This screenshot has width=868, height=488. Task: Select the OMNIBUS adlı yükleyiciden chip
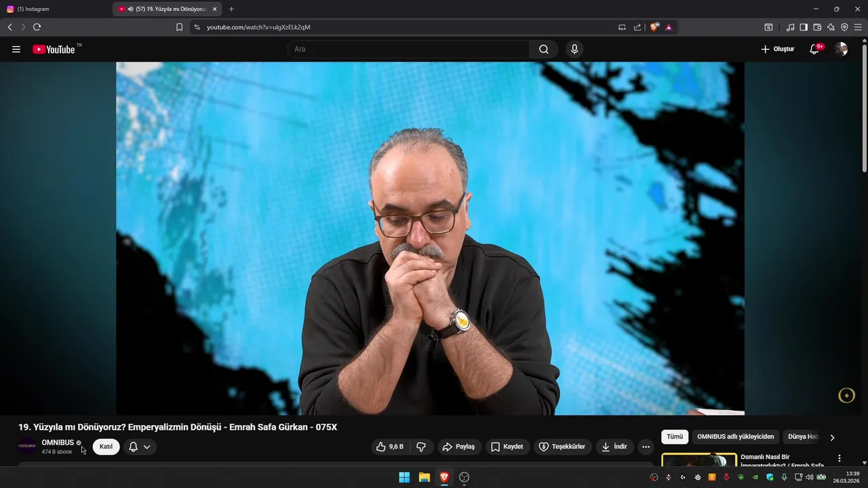[735, 437]
